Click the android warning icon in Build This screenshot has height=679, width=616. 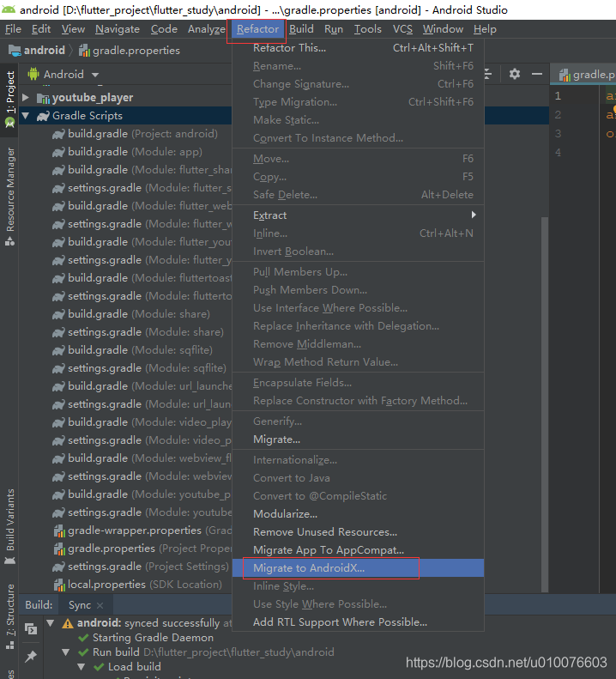(68, 623)
